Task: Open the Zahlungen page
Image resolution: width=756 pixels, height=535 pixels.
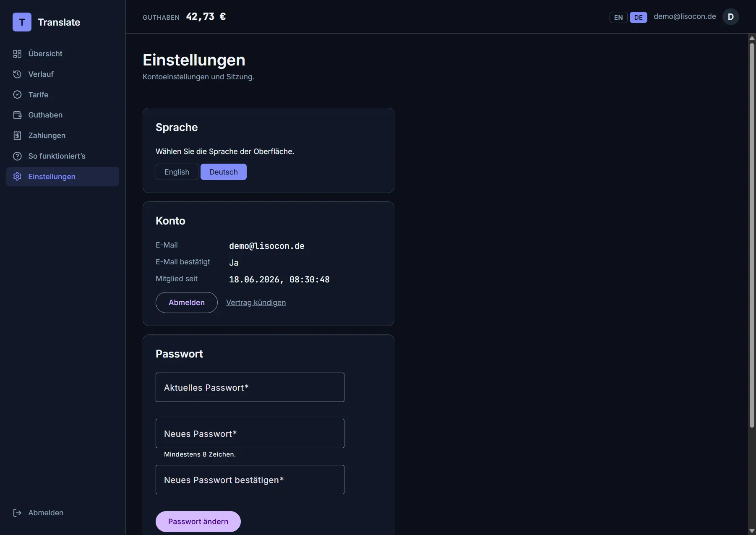Action: (x=63, y=136)
